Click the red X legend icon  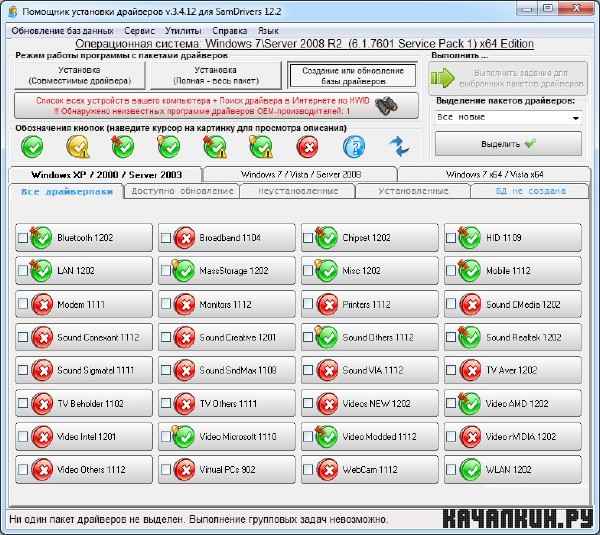307,147
